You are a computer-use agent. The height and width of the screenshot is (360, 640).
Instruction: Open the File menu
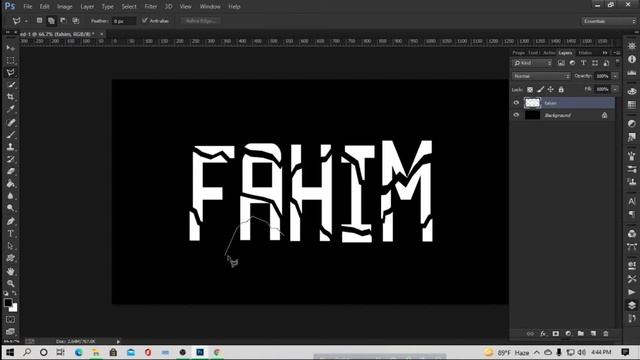pyautogui.click(x=27, y=7)
